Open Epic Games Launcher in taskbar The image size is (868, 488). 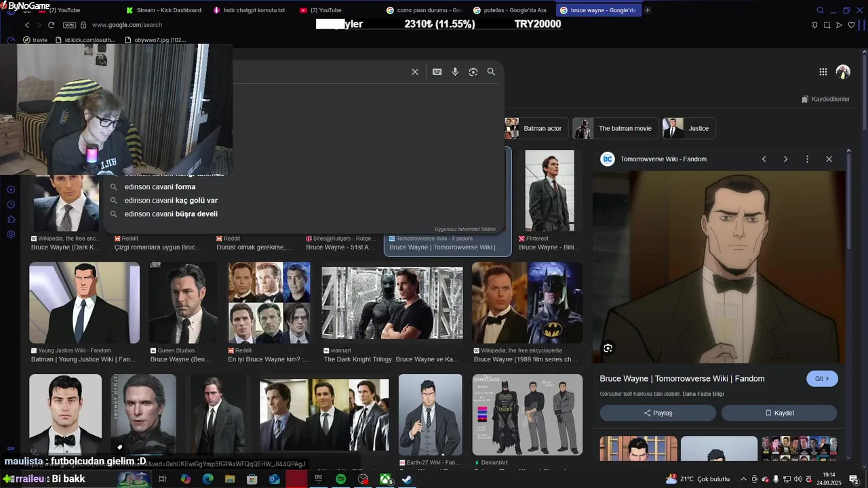click(319, 479)
